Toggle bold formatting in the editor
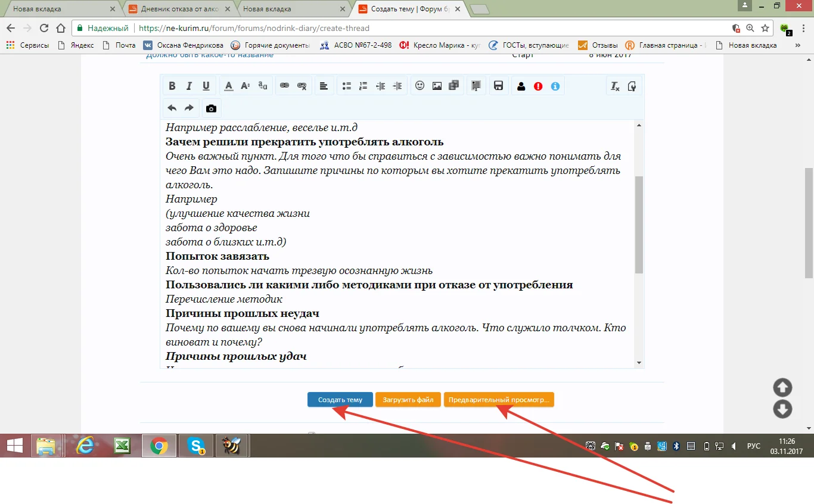814x504 pixels. (x=172, y=86)
